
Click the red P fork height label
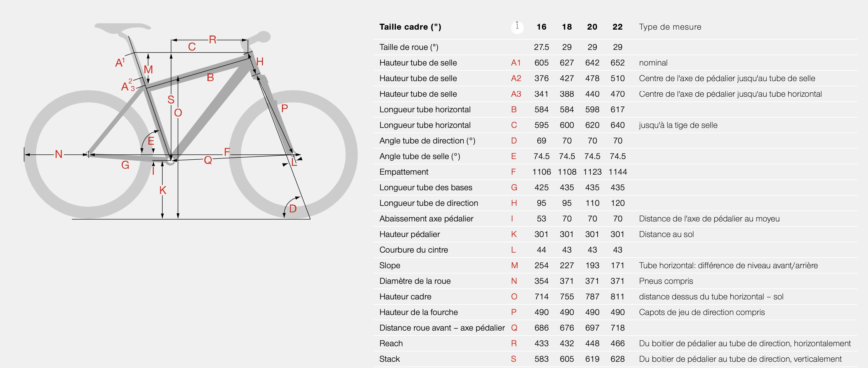pyautogui.click(x=284, y=109)
